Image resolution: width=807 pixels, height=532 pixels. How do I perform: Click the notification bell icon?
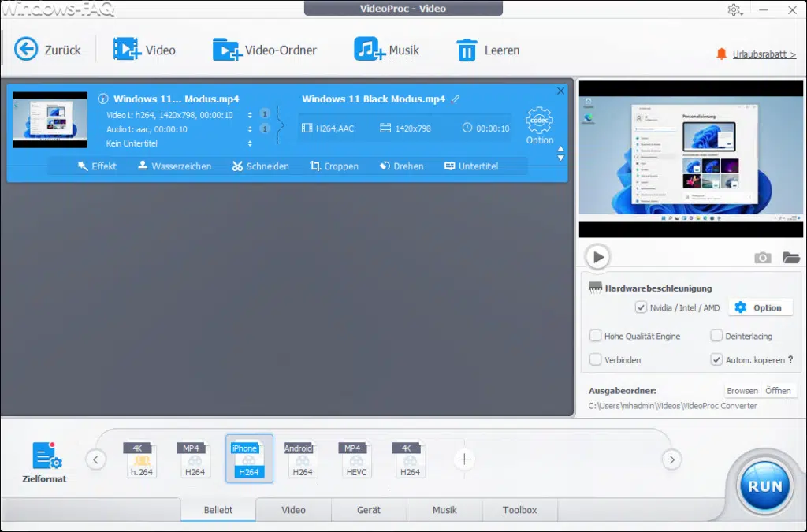pyautogui.click(x=721, y=54)
